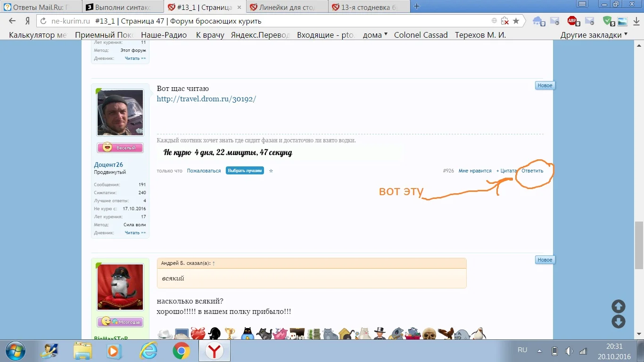Screen dimensions: 644x362
Task: Open the "Colonel Cassad" bookmark
Action: pos(420,34)
